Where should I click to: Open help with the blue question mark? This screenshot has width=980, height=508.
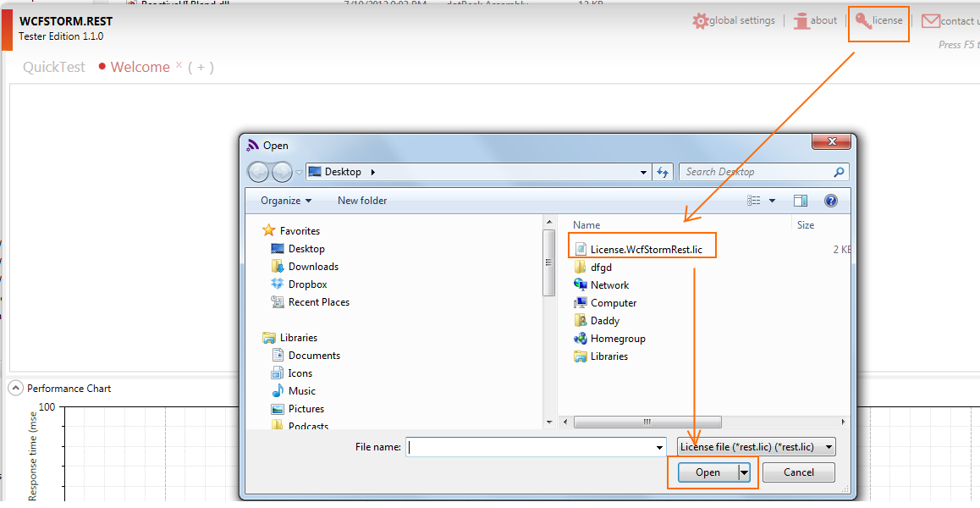point(830,201)
